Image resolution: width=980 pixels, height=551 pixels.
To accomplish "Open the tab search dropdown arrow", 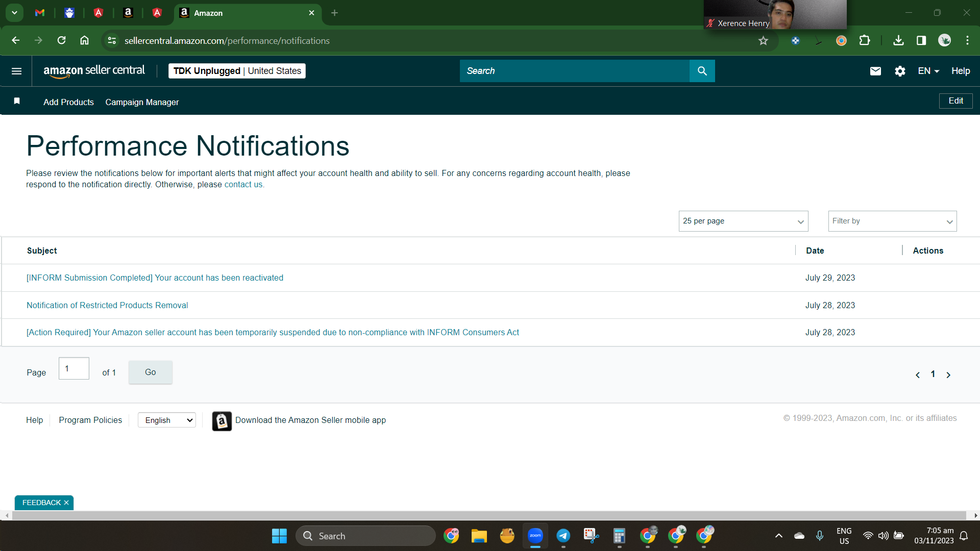I will [14, 13].
